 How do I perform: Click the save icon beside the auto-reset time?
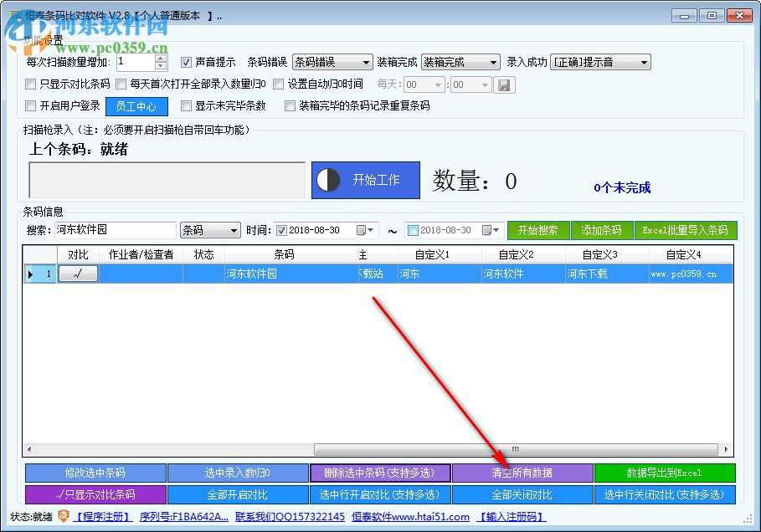pyautogui.click(x=505, y=84)
